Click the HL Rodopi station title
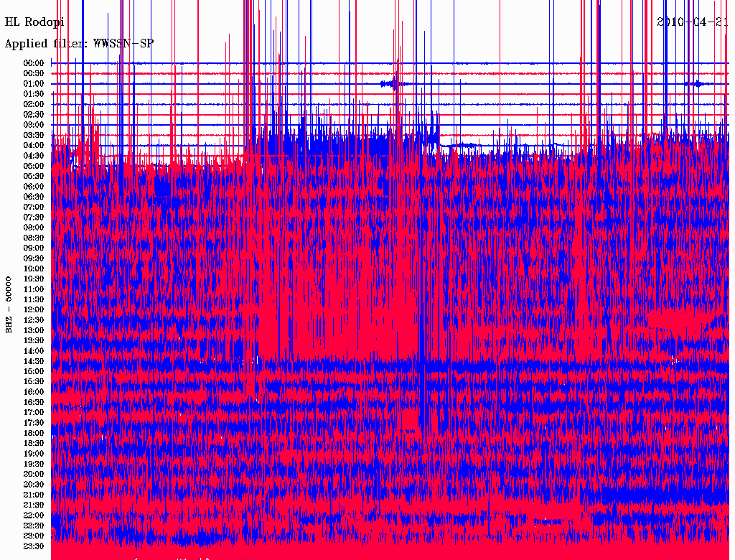 (x=34, y=22)
